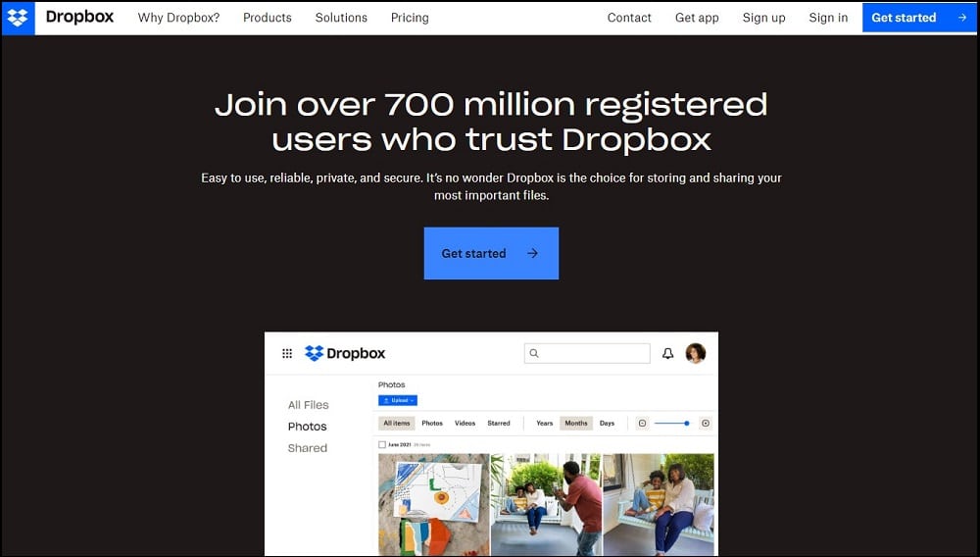Select the Months view tab
Screen dimensions: 980x557
[575, 424]
